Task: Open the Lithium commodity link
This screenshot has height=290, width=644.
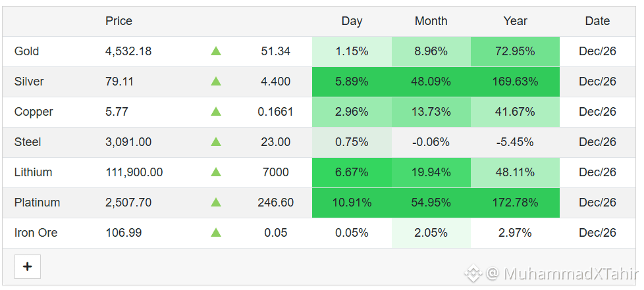Action: pos(34,172)
